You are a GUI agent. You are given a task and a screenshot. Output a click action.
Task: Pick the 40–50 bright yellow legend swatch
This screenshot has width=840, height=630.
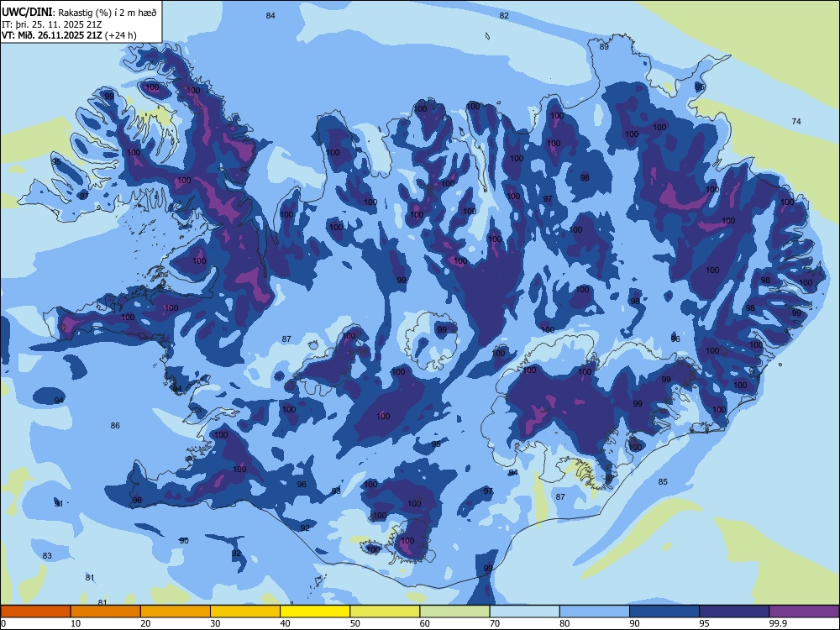(315, 612)
